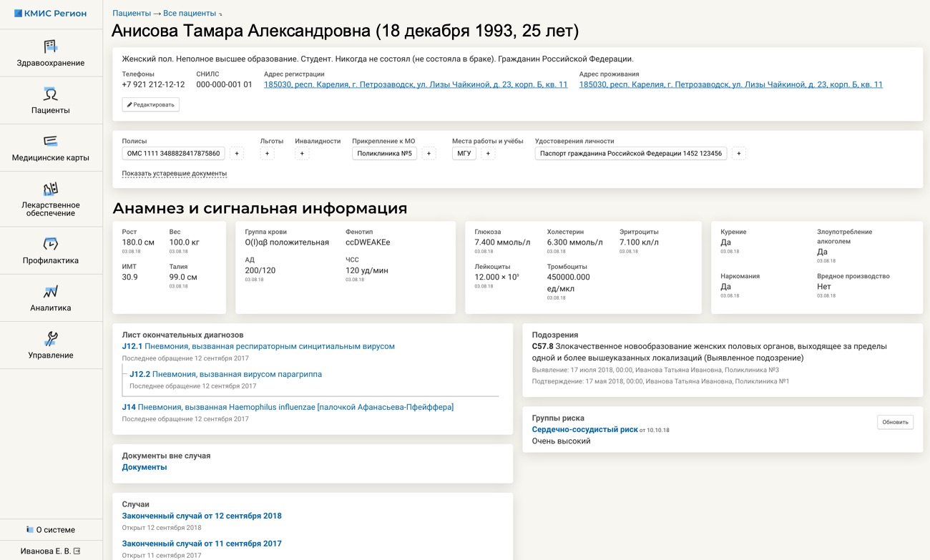Open the О системе menu item

coord(51,530)
